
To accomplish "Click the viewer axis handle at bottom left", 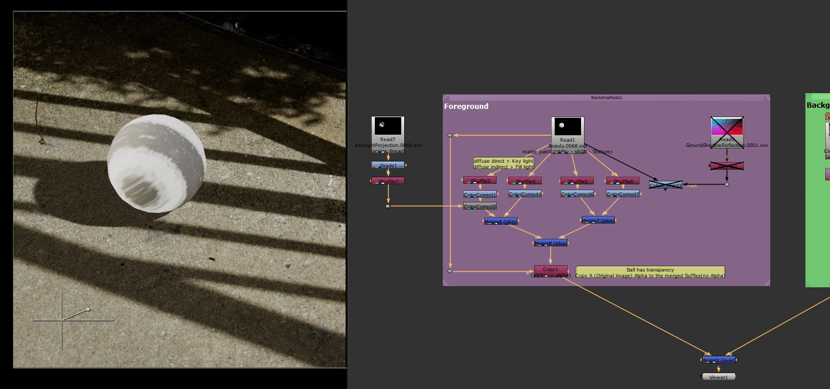I will click(62, 320).
